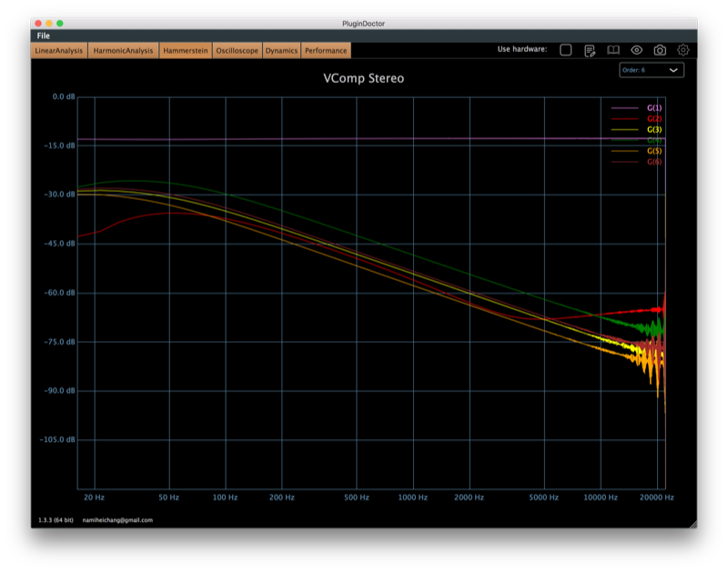This screenshot has width=728, height=572.
Task: Click the -45.0 dB axis label
Action: pos(59,244)
